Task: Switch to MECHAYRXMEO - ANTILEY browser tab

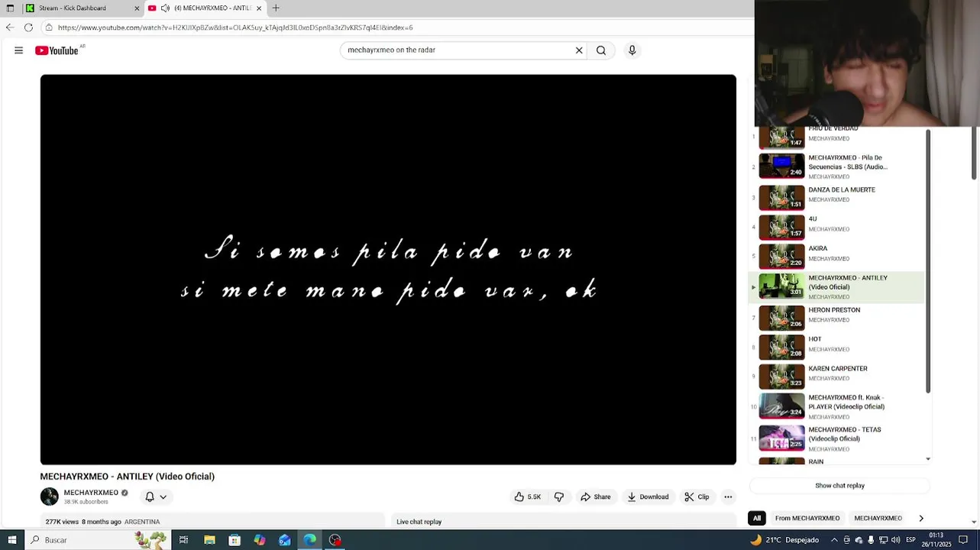Action: [x=205, y=8]
